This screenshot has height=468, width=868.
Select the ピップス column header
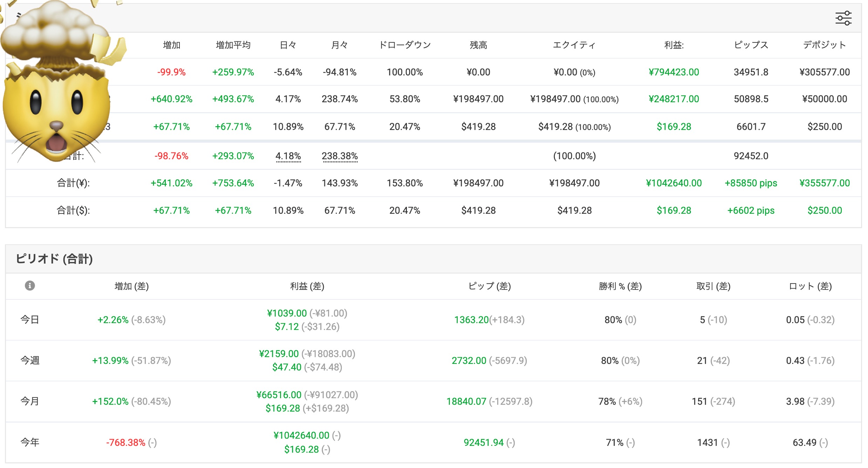coord(751,45)
